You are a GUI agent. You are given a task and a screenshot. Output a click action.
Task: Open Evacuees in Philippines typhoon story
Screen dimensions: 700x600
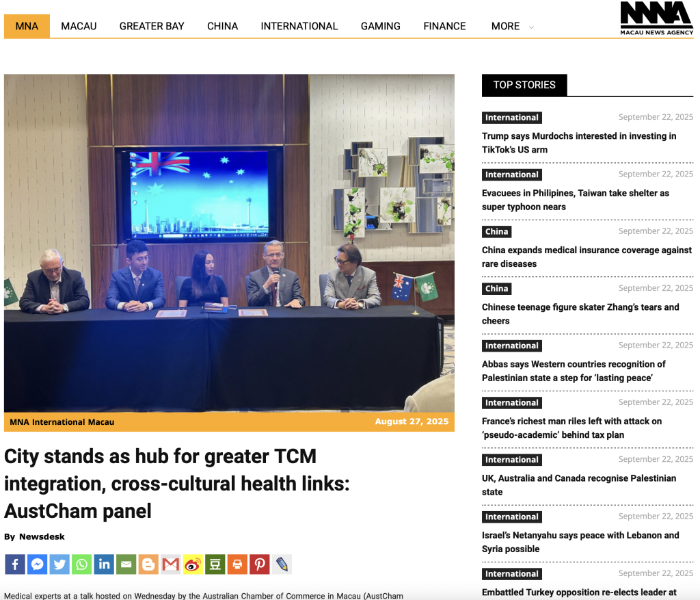(x=575, y=200)
